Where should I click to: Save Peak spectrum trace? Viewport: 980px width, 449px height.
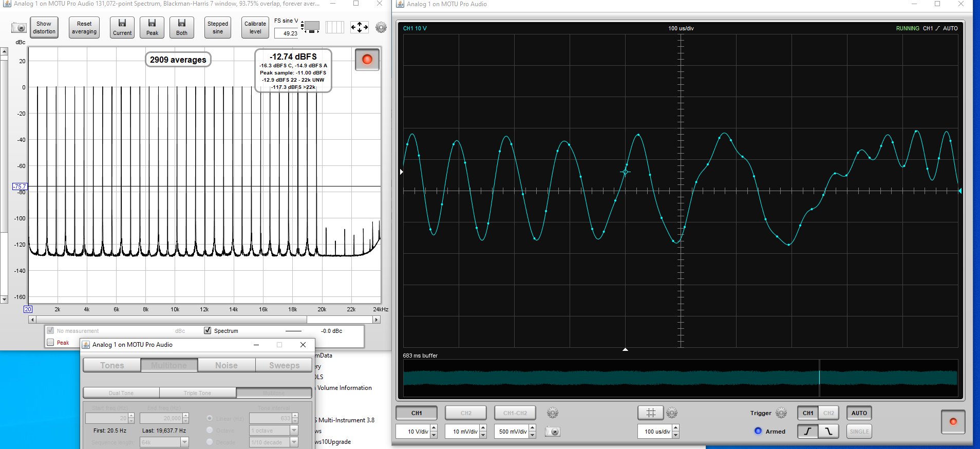(152, 27)
